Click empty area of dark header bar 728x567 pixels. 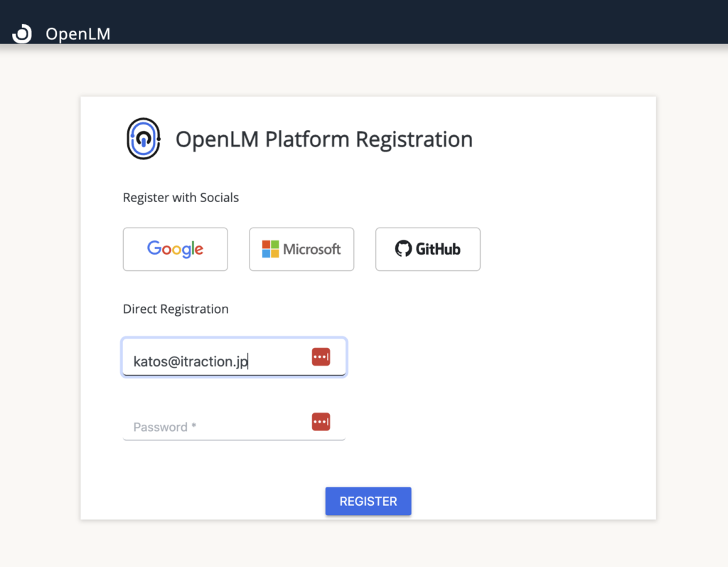tap(418, 22)
